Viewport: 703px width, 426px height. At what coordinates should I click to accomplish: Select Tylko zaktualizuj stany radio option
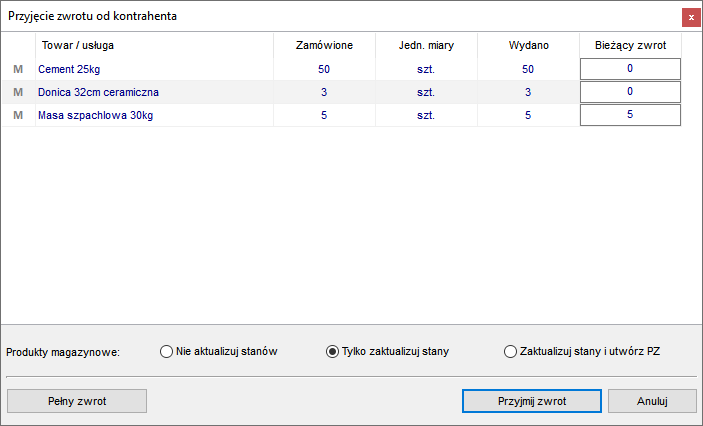387,352
